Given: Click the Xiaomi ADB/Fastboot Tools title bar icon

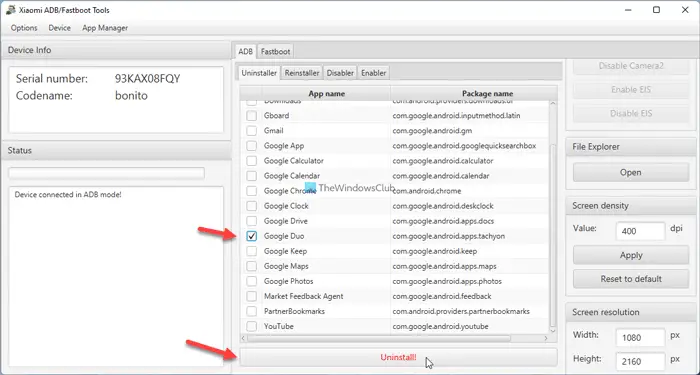Looking at the screenshot, I should 11,10.
